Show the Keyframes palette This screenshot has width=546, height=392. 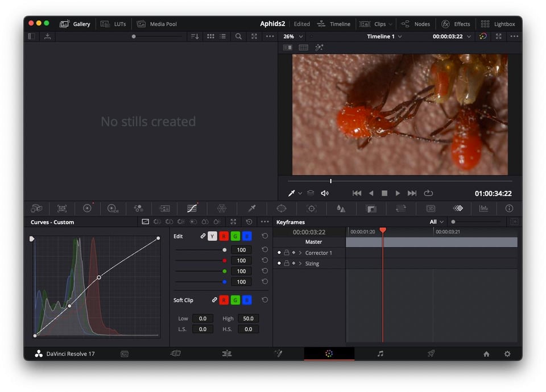[458, 208]
